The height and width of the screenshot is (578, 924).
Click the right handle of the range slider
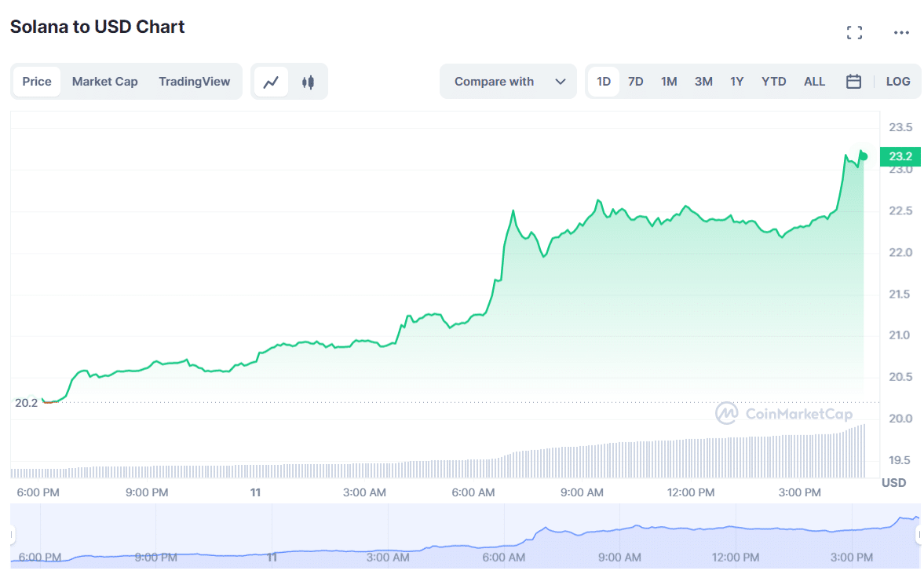[x=919, y=535]
